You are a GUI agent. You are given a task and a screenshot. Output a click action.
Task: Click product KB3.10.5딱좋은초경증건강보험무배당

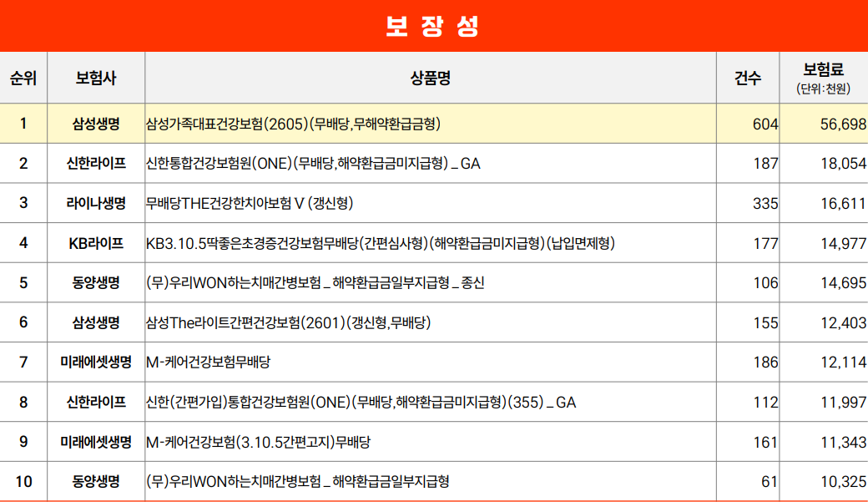point(381,243)
